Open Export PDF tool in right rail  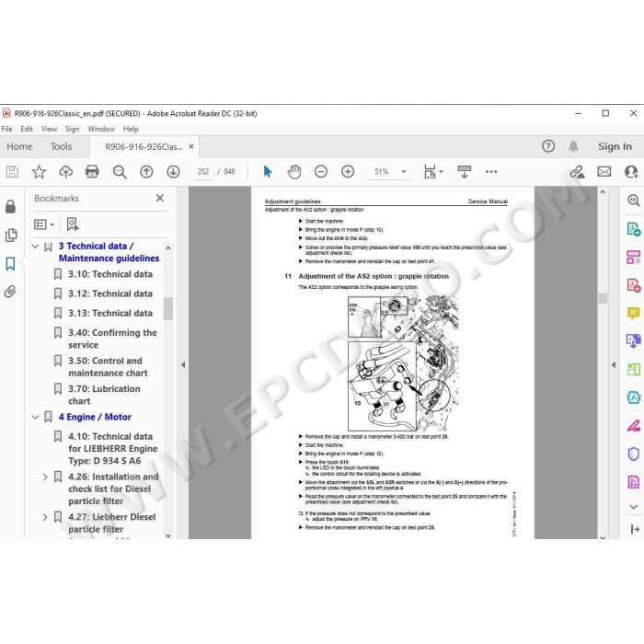click(633, 229)
